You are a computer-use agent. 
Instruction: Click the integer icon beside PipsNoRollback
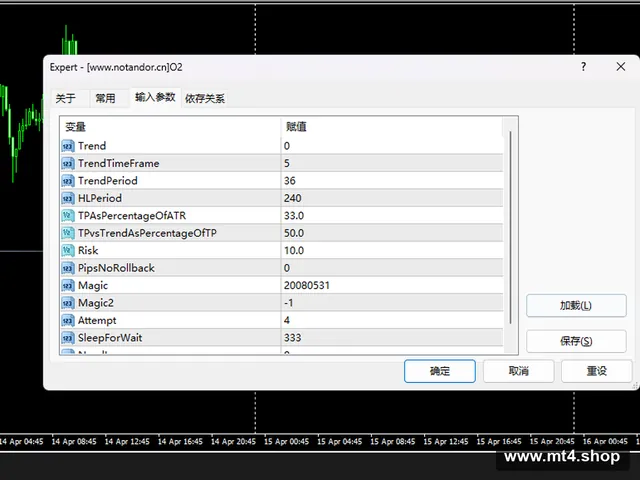68,268
